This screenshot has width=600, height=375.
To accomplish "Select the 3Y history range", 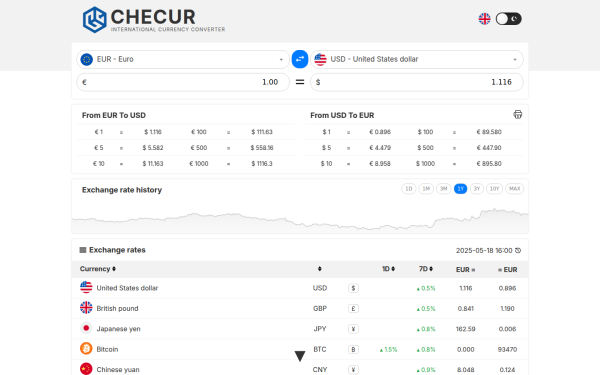I will (x=477, y=189).
